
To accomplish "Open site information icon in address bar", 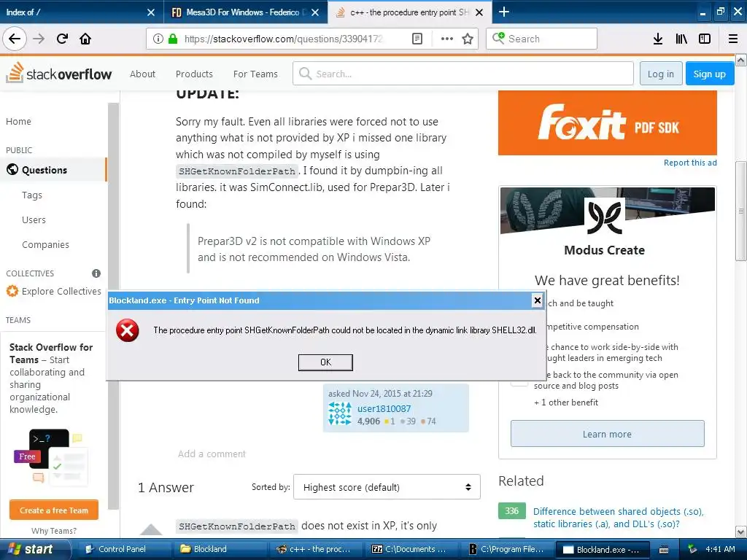I will pyautogui.click(x=158, y=39).
